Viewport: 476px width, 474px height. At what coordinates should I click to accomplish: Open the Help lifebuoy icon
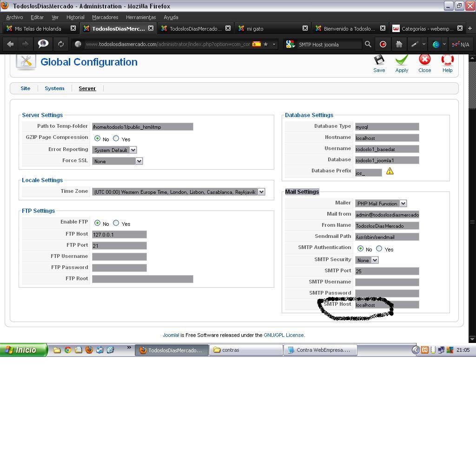447,60
